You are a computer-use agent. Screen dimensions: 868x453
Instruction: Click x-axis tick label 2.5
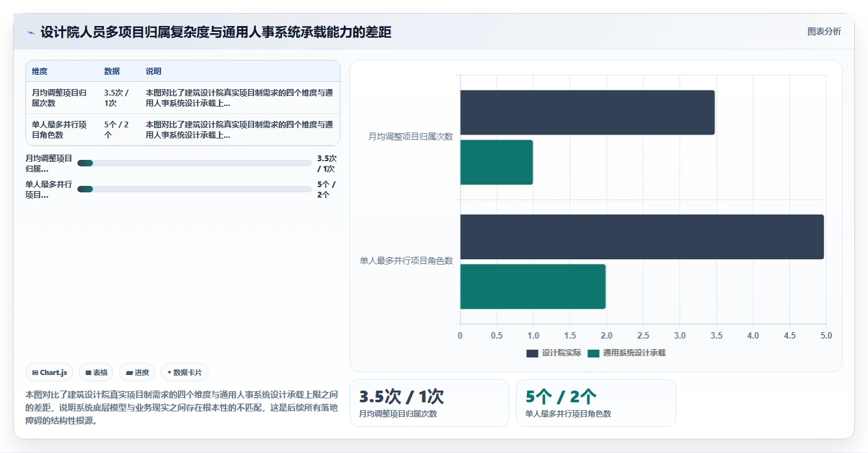643,335
